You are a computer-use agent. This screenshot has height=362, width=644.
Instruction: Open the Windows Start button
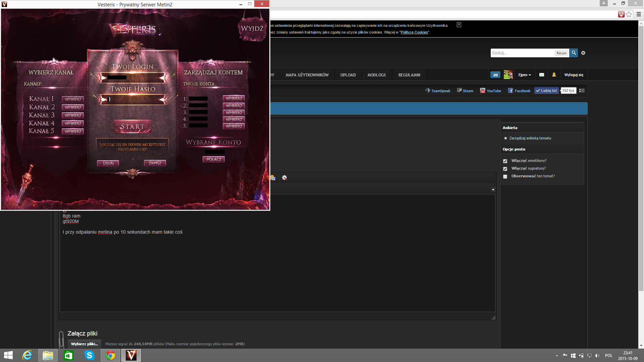[8, 355]
